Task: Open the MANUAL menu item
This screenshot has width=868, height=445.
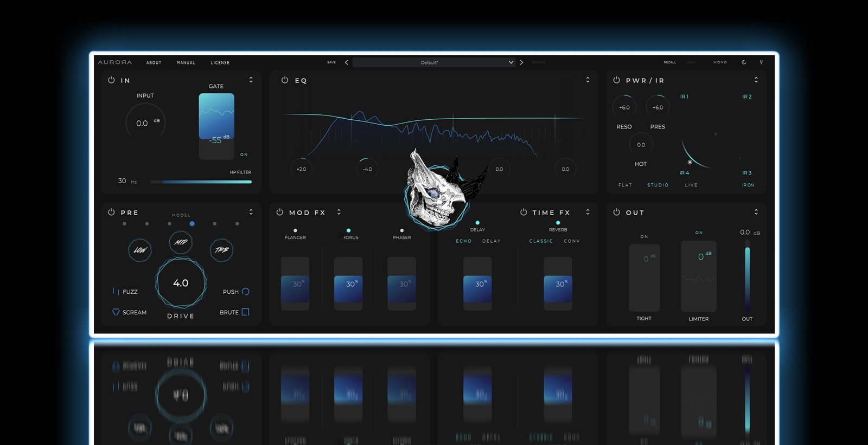Action: click(x=186, y=63)
